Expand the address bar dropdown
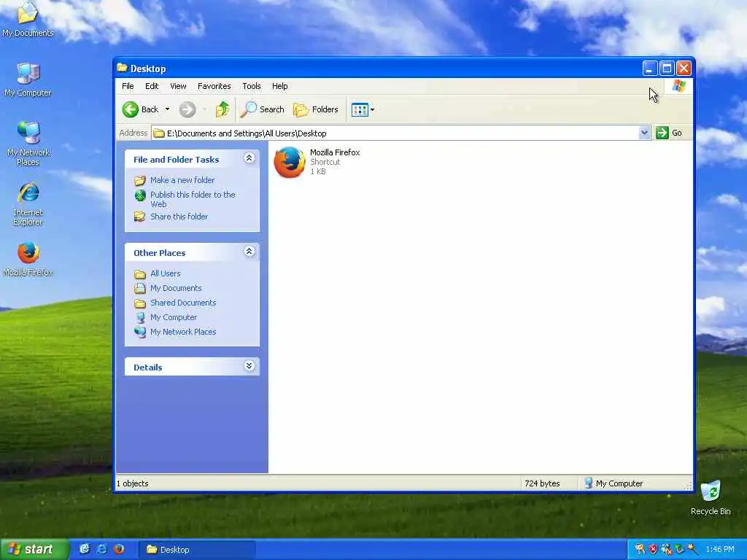Screen dimensions: 747x560 click(x=644, y=133)
